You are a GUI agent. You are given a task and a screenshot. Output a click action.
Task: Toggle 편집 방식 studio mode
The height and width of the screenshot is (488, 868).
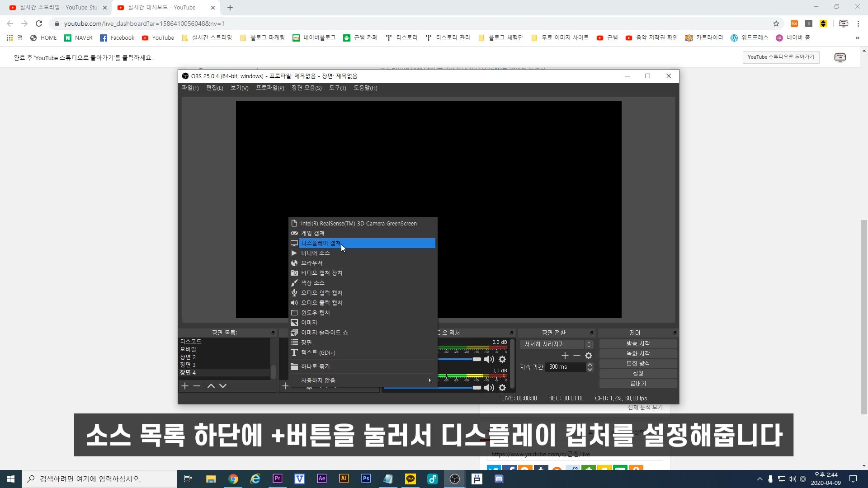click(638, 363)
